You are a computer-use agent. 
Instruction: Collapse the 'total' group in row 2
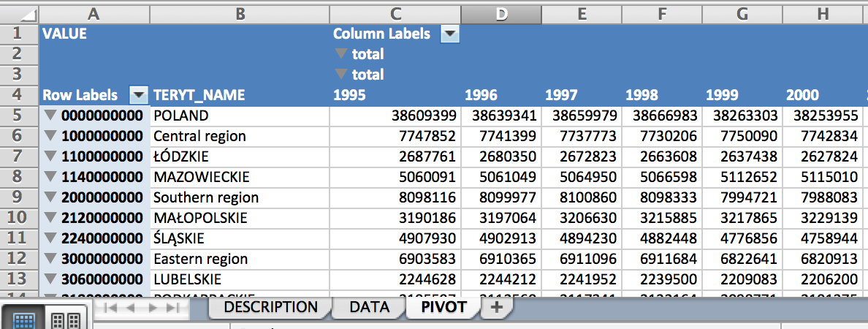(x=340, y=54)
